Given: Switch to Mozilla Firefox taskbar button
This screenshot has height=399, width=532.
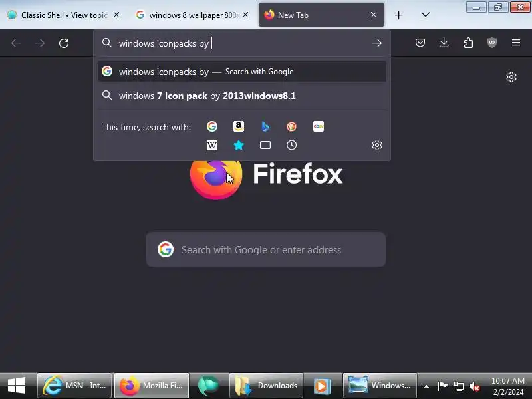Looking at the screenshot, I should (x=152, y=386).
